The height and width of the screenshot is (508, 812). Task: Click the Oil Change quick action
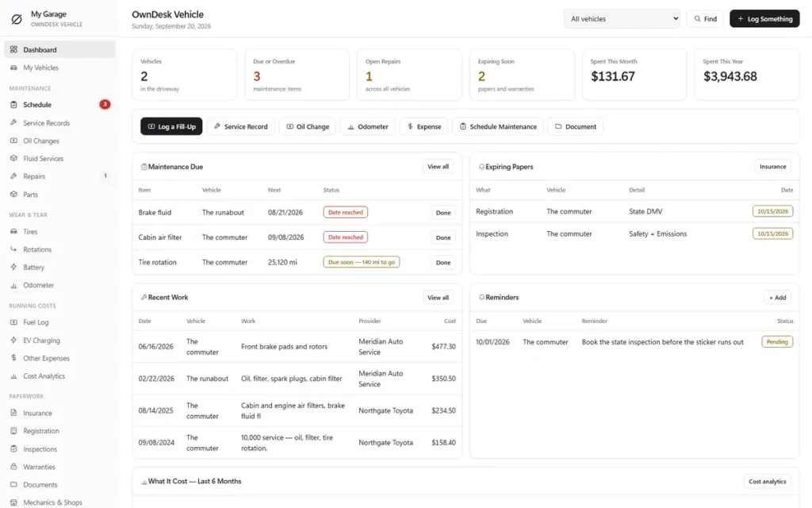pos(308,126)
